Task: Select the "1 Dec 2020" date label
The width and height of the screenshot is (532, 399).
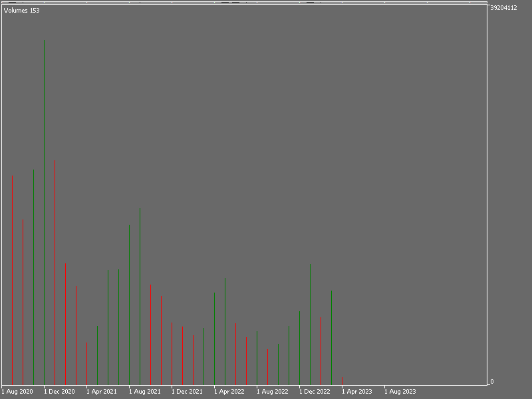Action: click(x=59, y=392)
